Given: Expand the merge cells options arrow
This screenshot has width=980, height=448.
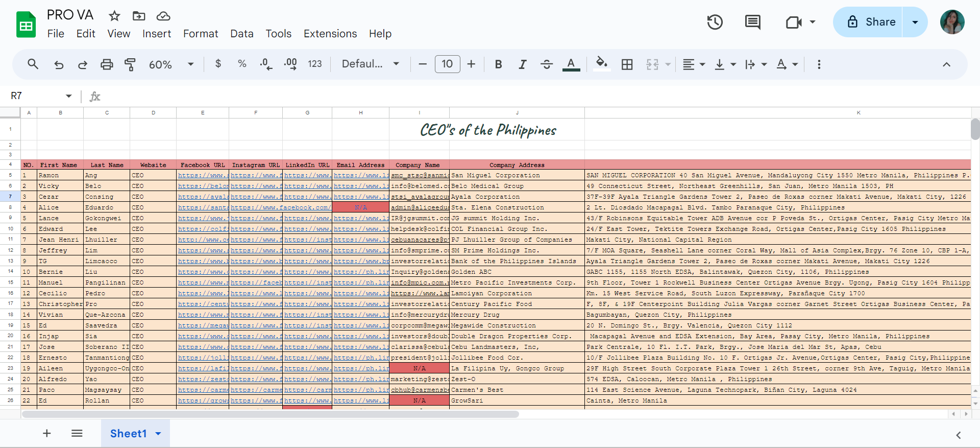Looking at the screenshot, I should (x=668, y=65).
